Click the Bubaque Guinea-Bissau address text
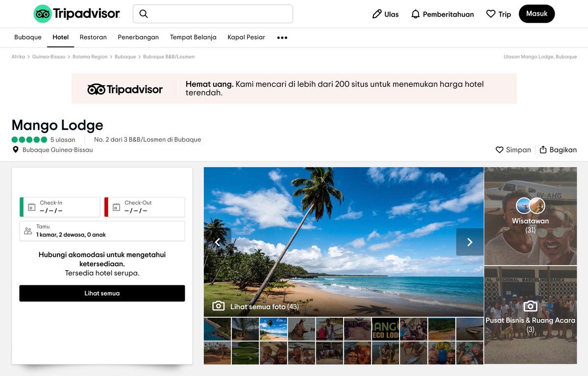This screenshot has height=376, width=588. coord(58,150)
